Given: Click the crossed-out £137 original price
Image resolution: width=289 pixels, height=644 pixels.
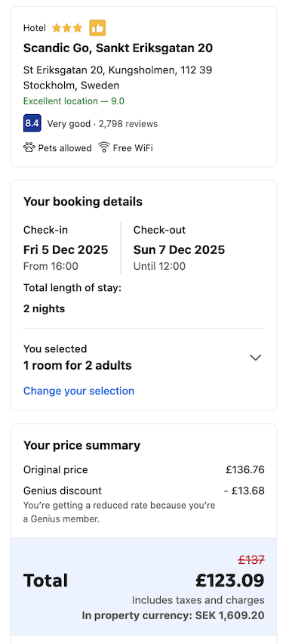Looking at the screenshot, I should tap(251, 559).
